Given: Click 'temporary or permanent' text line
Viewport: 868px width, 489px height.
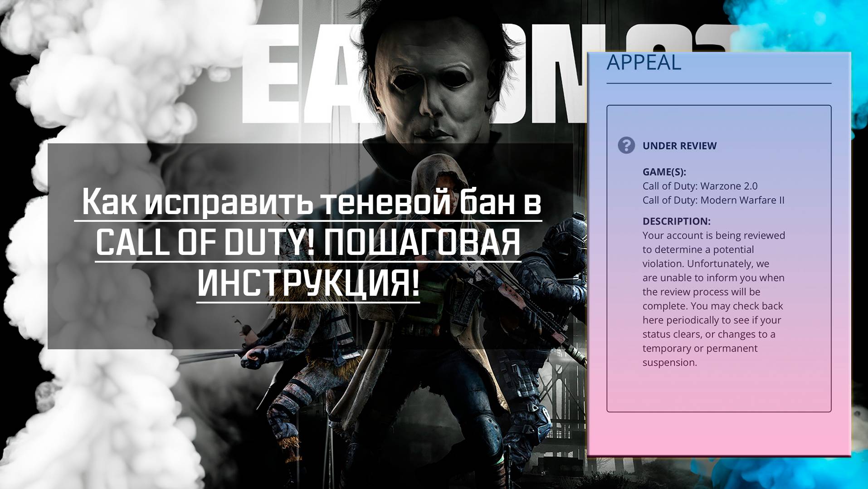Looking at the screenshot, I should [x=700, y=348].
